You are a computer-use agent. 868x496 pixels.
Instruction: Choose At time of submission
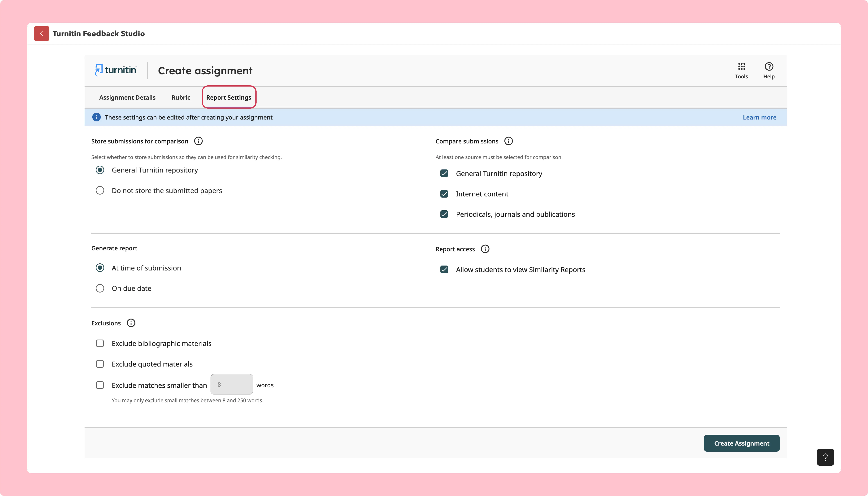[x=100, y=268]
